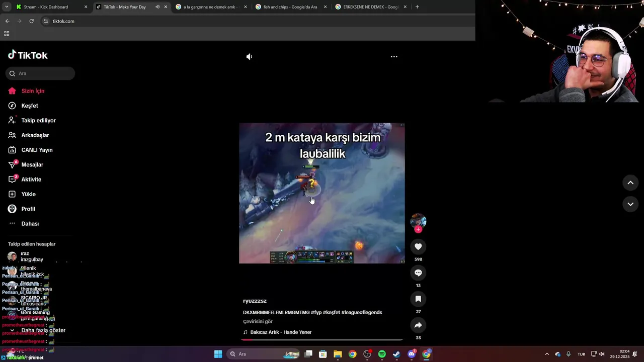The width and height of the screenshot is (644, 362).
Task: Open Discord from taskbar
Action: click(412, 354)
